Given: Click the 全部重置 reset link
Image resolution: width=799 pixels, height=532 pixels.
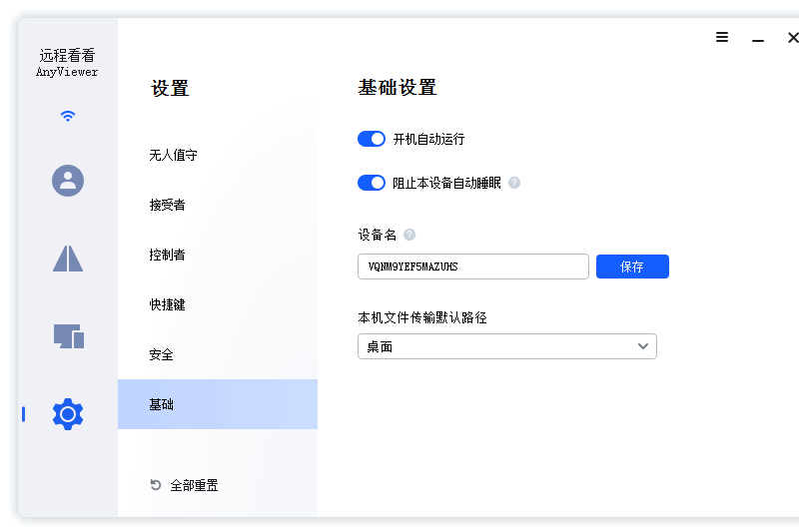Looking at the screenshot, I should [x=194, y=485].
